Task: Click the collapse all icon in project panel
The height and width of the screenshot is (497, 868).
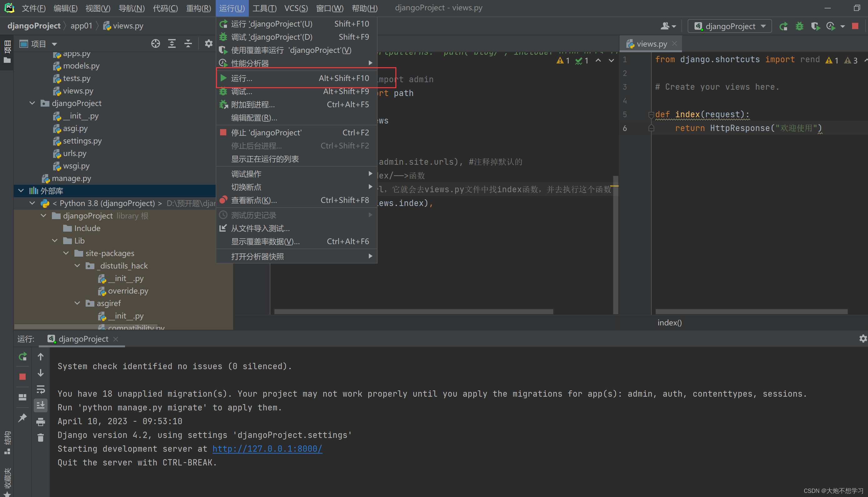Action: 188,44
